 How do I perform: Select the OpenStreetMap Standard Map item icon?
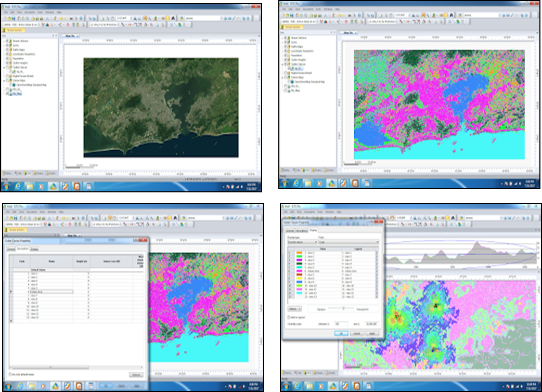[15, 85]
